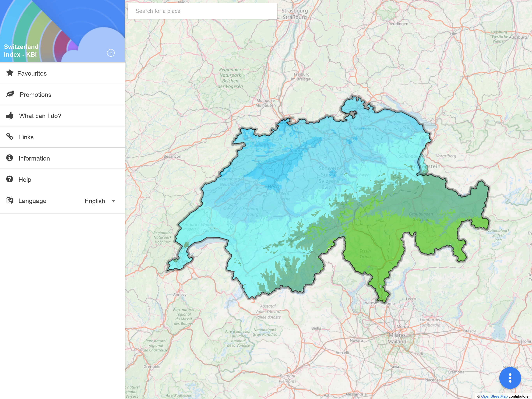Open the Information menu item
This screenshot has height=399, width=532.
pos(34,158)
